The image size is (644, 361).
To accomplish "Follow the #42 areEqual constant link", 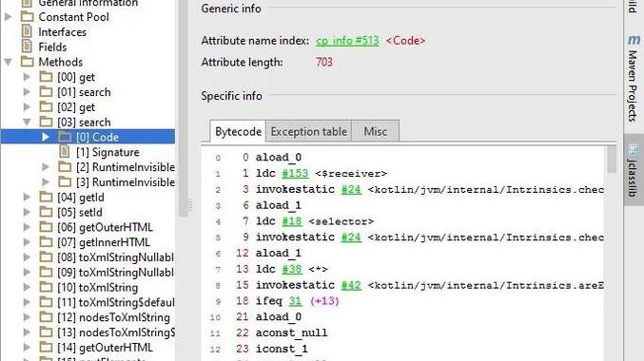I will coord(351,285).
